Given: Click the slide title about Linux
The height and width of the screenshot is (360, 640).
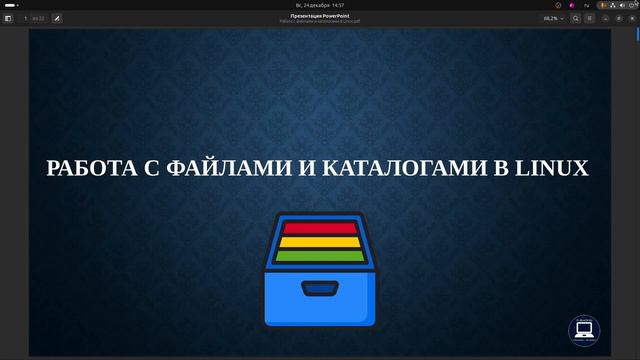Looking at the screenshot, I should 318,168.
